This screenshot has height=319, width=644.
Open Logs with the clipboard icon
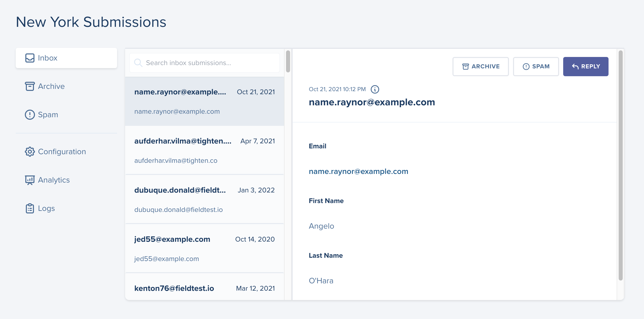pyautogui.click(x=30, y=208)
